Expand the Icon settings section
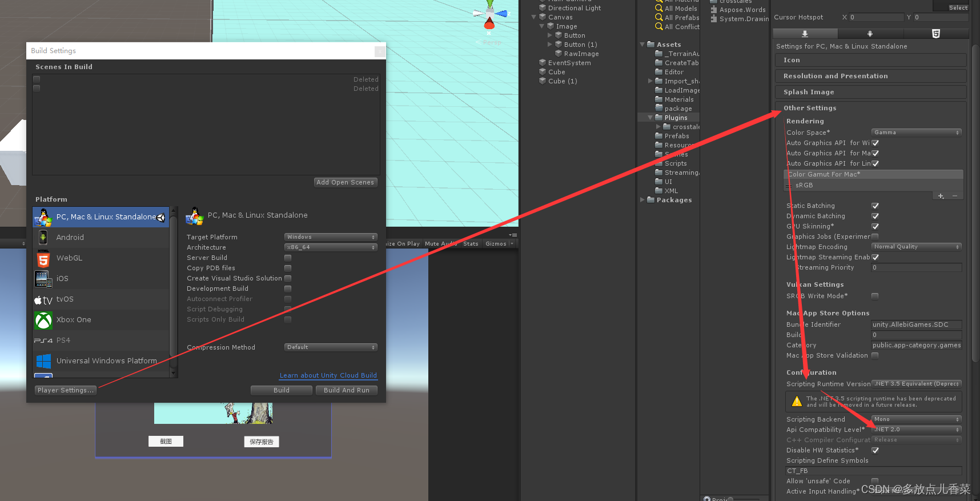Screen dimensions: 980x501 click(870, 60)
